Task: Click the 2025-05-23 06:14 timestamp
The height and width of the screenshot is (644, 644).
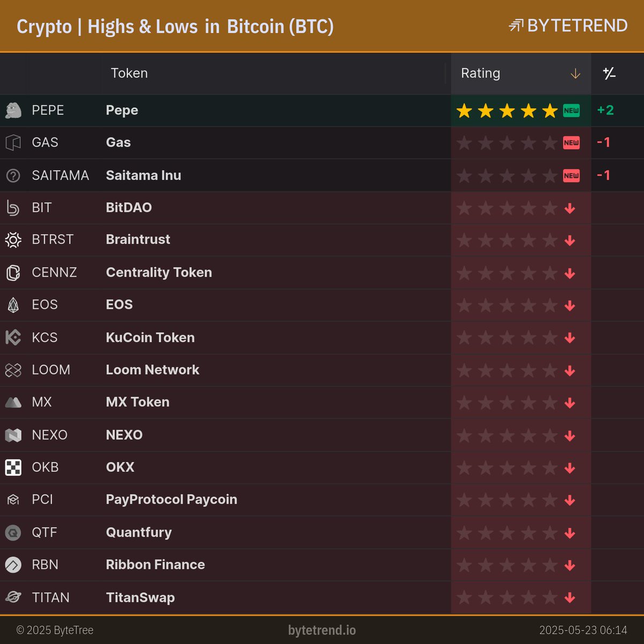Action: 583,630
